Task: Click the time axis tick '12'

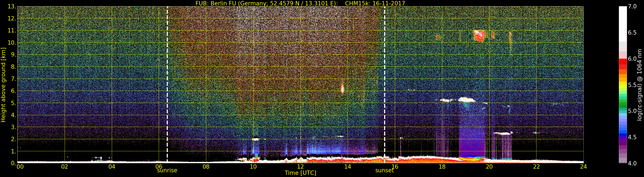Action: pyautogui.click(x=300, y=166)
